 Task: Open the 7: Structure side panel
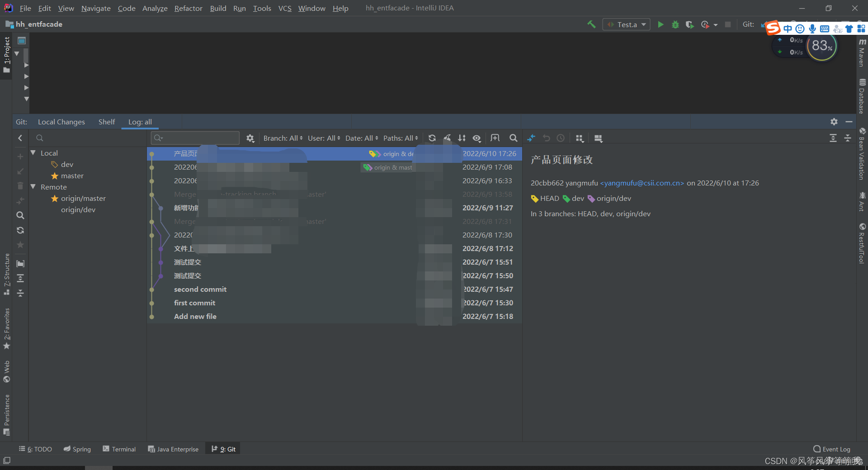coord(6,274)
